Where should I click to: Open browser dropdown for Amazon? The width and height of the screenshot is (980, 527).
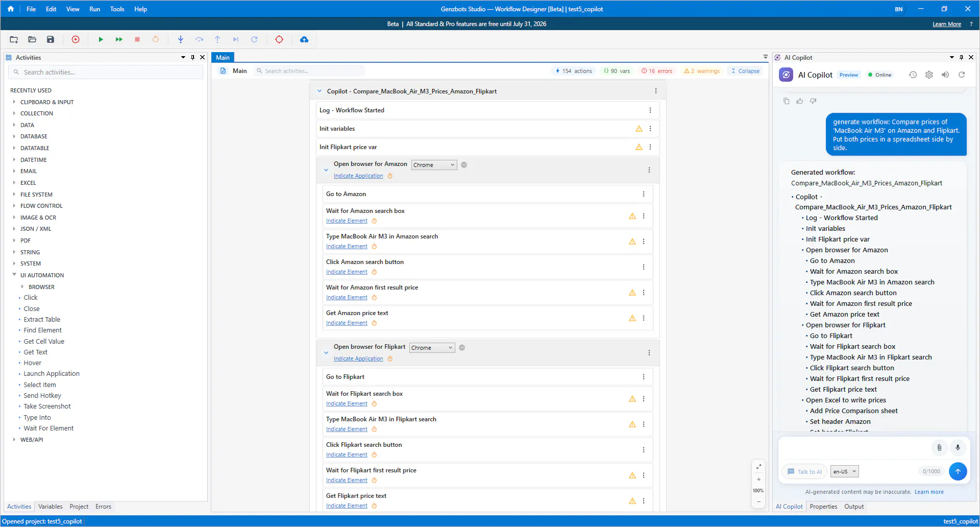tap(434, 165)
